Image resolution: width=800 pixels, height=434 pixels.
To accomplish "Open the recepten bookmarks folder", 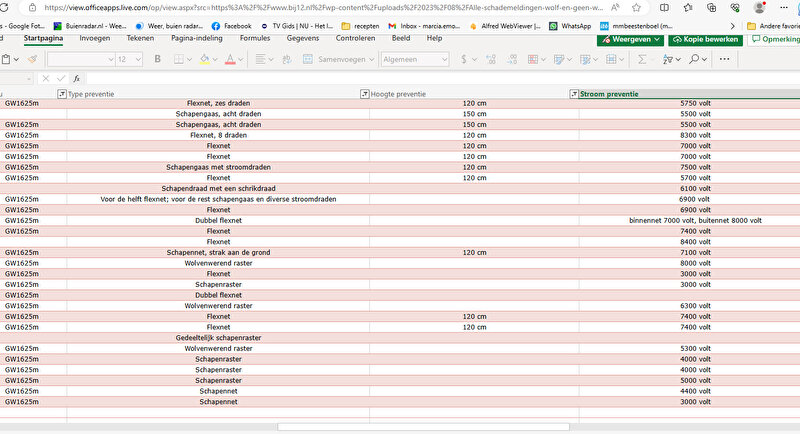I will [x=360, y=26].
